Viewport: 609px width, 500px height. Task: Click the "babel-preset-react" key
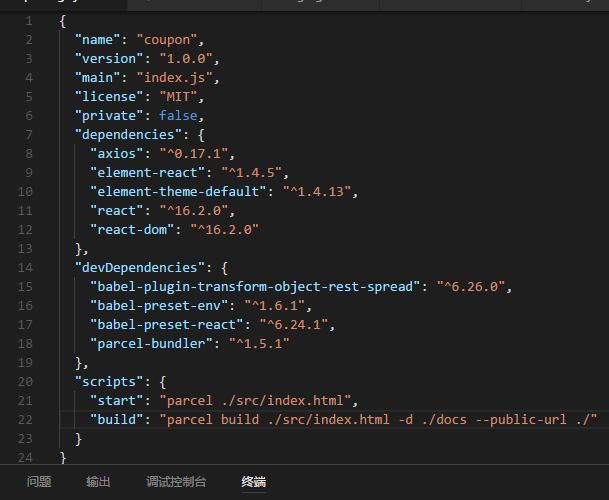167,324
